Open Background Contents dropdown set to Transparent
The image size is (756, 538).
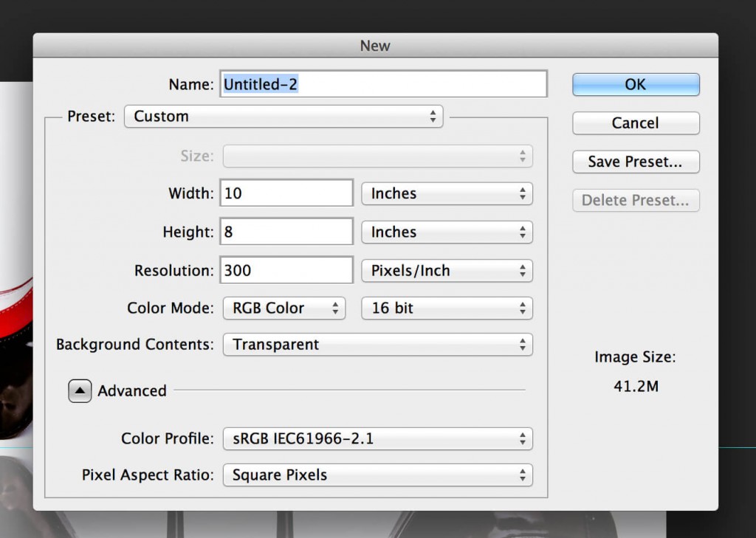(377, 345)
